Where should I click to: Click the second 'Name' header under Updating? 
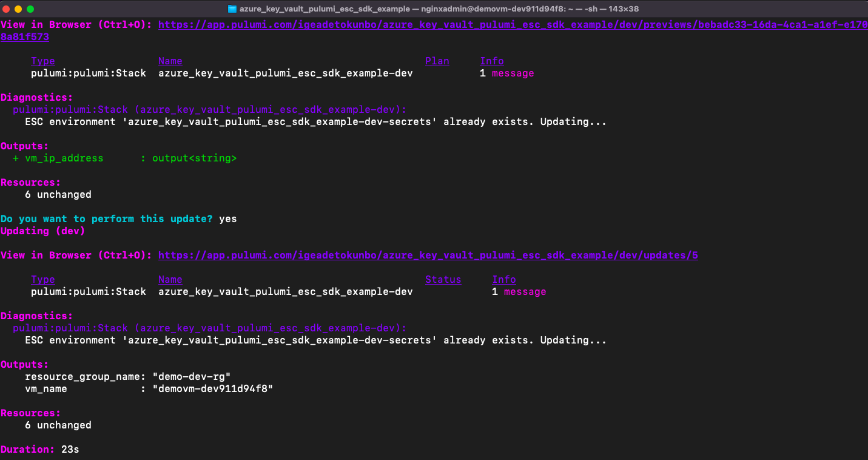pos(170,280)
